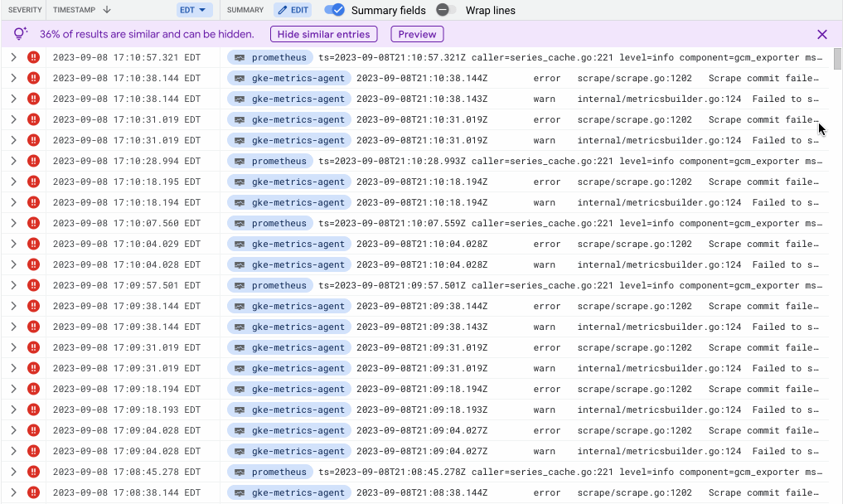Click timestamp 2023-09-08 17:10:04.028 EDT
This screenshot has width=843, height=504.
[126, 264]
